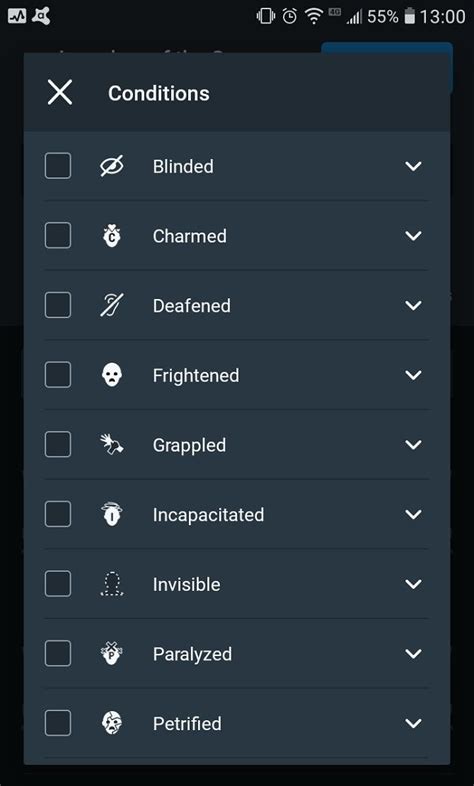Tap the alarm clock status icon
474x786 pixels.
tap(290, 17)
